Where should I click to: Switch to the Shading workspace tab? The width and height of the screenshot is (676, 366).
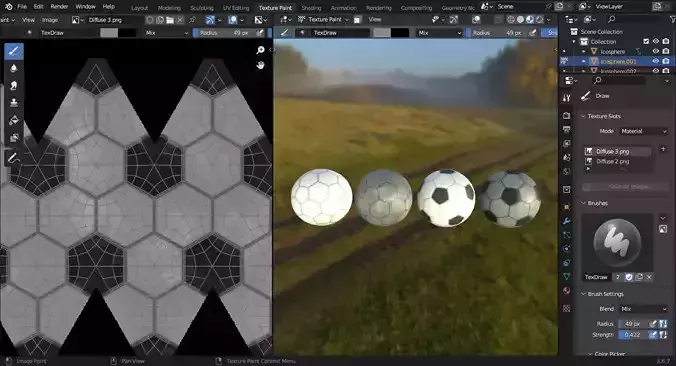pos(311,8)
